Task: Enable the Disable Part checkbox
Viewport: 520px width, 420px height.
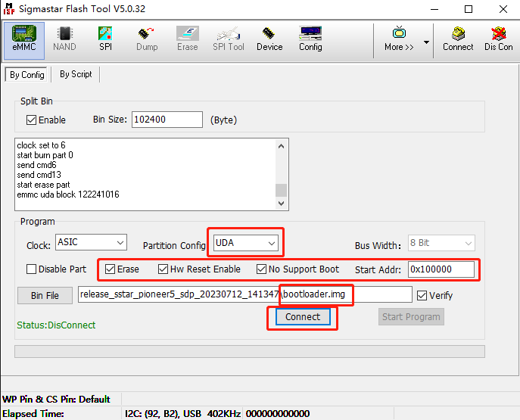Action: pos(32,269)
